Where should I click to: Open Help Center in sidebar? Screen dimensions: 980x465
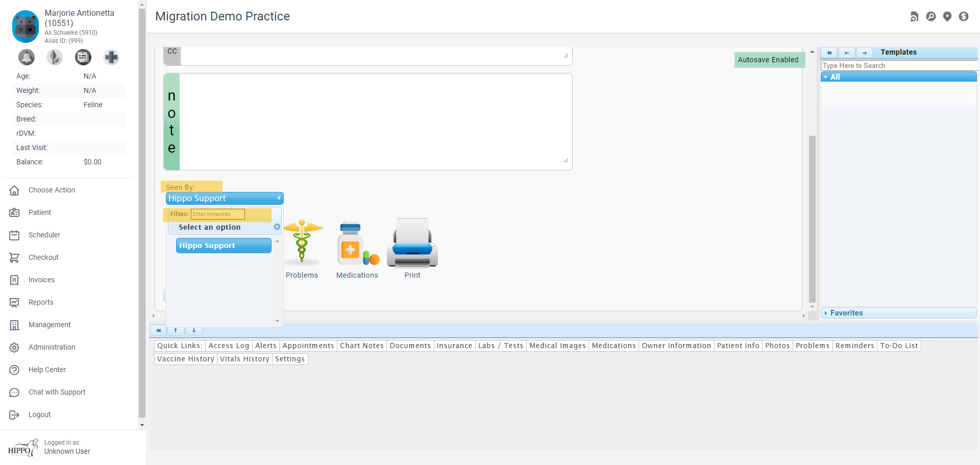click(x=47, y=370)
